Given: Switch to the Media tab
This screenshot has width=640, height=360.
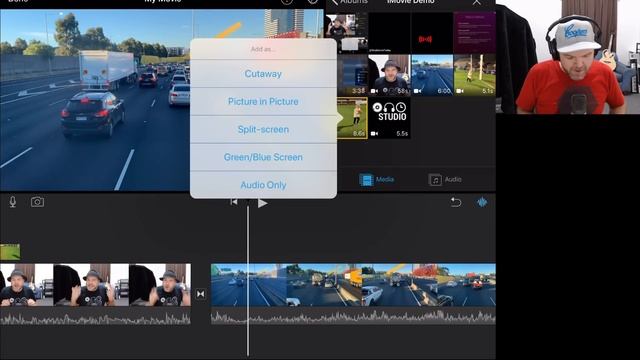Looking at the screenshot, I should [376, 180].
